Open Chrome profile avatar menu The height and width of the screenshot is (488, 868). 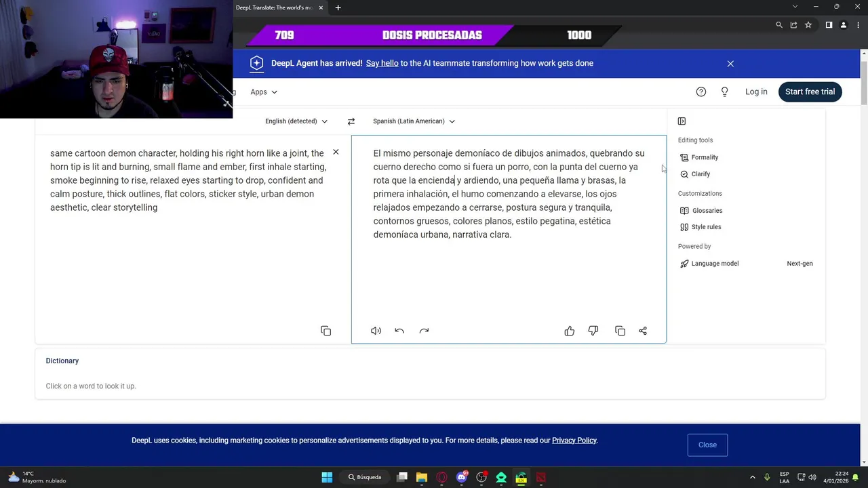click(844, 25)
